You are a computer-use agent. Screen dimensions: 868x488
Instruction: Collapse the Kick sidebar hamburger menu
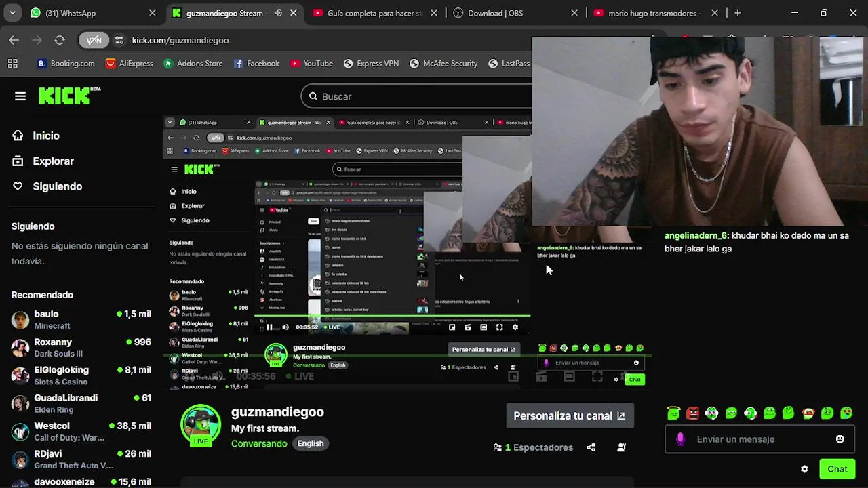[x=20, y=96]
